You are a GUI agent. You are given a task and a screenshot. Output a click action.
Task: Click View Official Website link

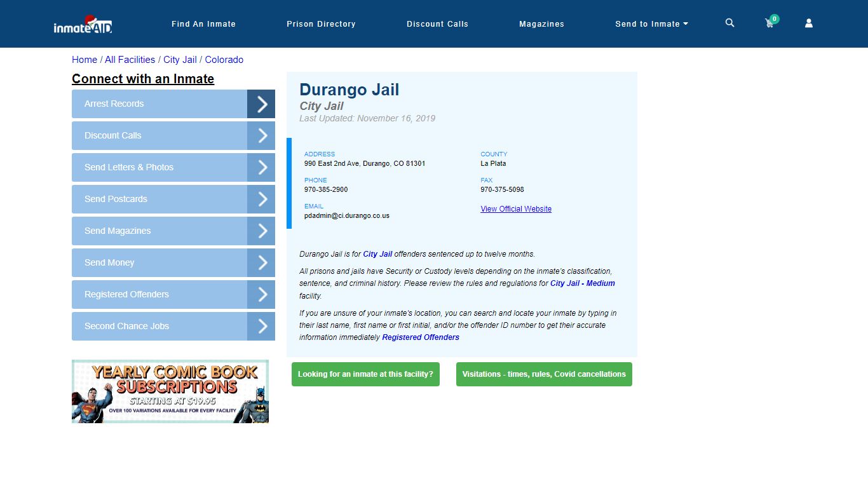[x=516, y=209]
